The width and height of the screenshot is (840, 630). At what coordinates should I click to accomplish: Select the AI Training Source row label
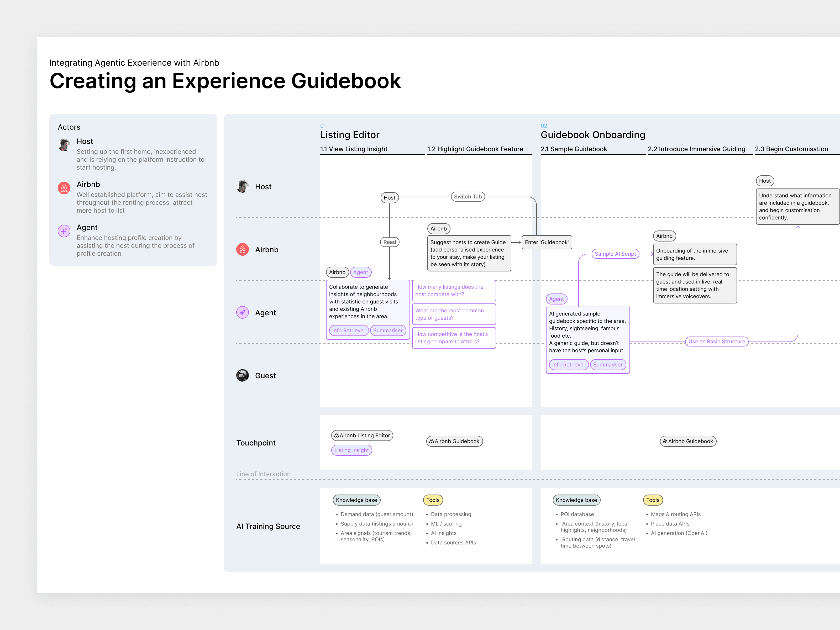coord(268,526)
